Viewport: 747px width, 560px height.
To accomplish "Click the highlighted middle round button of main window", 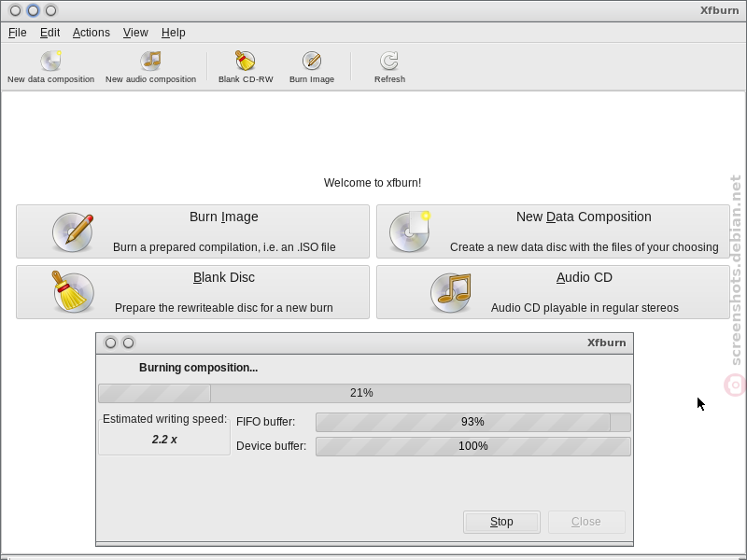I will click(x=33, y=10).
